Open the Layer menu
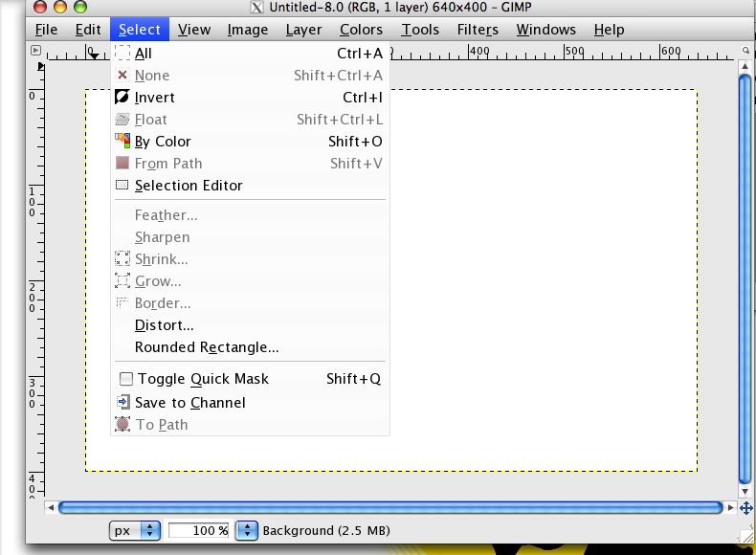 (303, 30)
